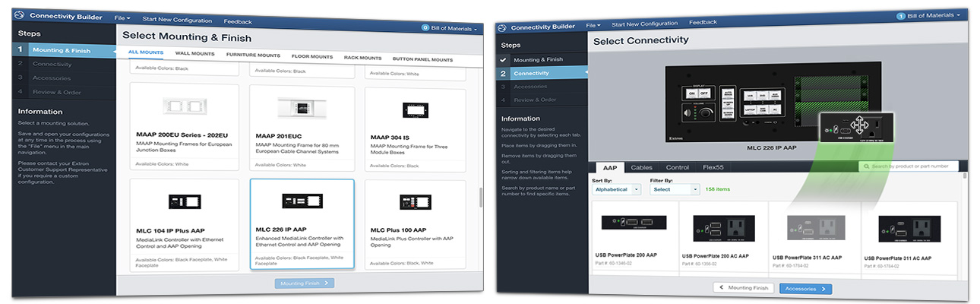
Task: Go to step 3 Accessories in left window
Action: point(63,78)
